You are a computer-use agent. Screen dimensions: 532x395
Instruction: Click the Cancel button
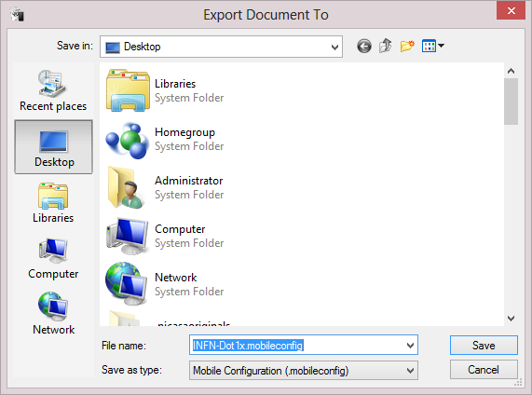[x=484, y=370]
